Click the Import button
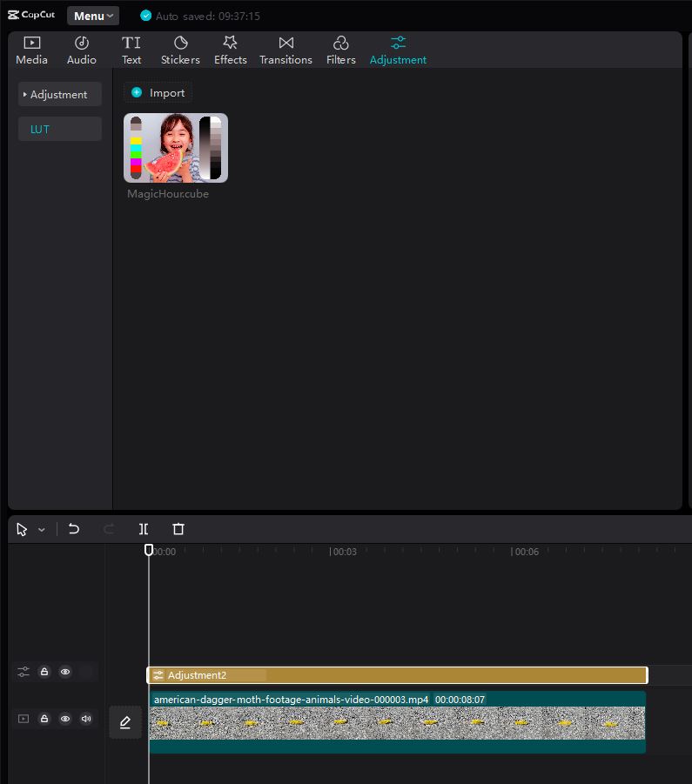The image size is (692, 784). (158, 93)
